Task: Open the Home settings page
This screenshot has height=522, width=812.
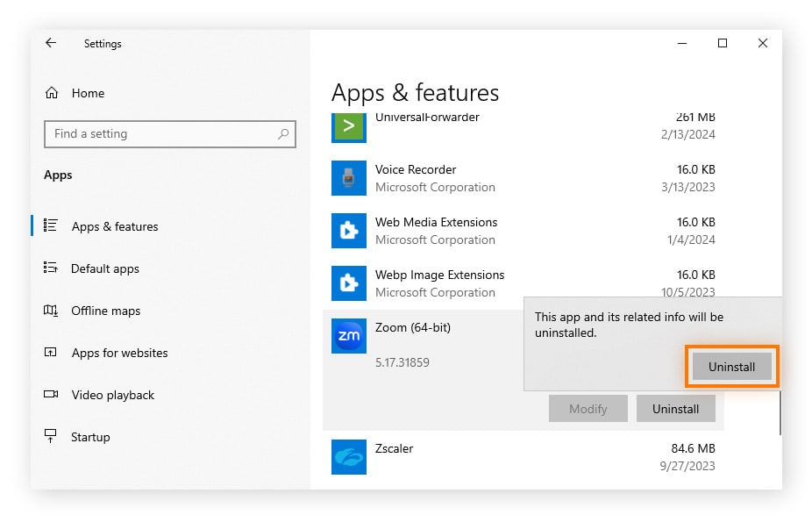Action: [88, 93]
